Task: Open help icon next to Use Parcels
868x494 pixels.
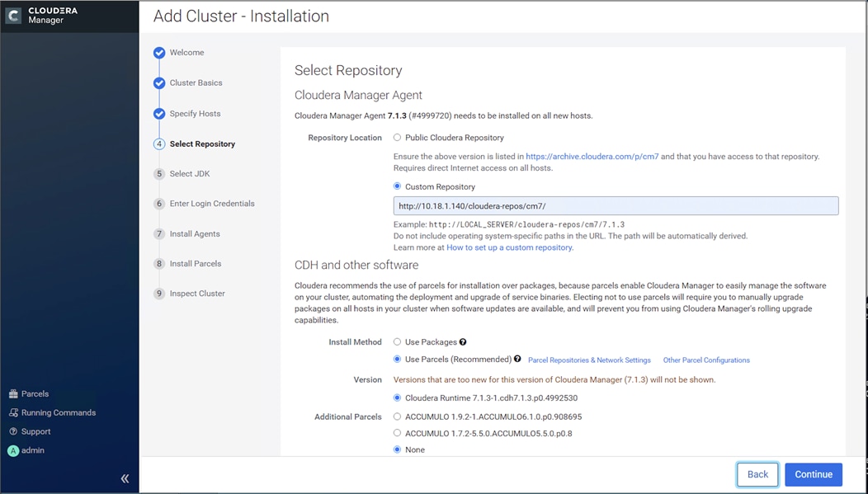Action: pos(517,359)
